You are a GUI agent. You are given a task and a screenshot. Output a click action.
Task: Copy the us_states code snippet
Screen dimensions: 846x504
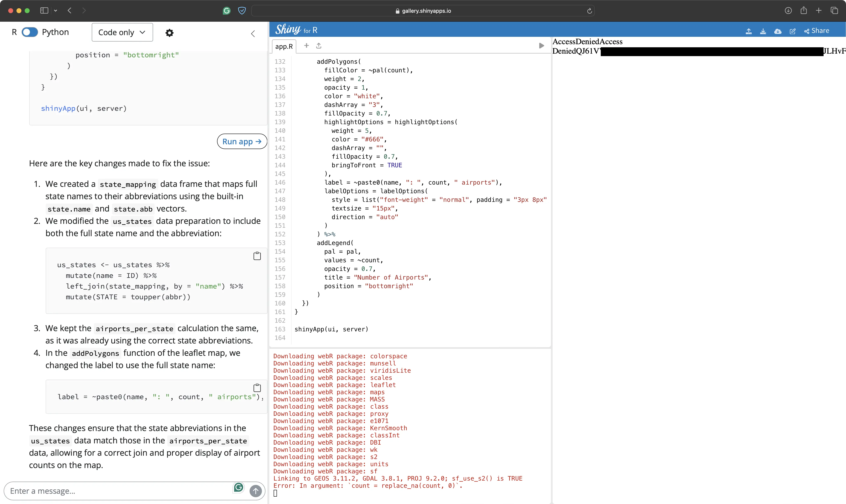257,256
